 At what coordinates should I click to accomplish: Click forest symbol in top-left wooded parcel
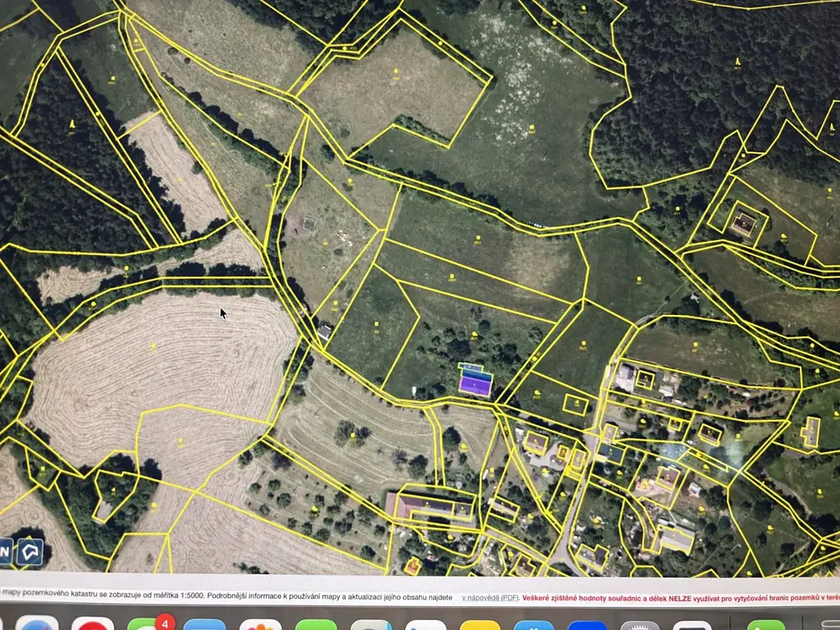click(71, 124)
